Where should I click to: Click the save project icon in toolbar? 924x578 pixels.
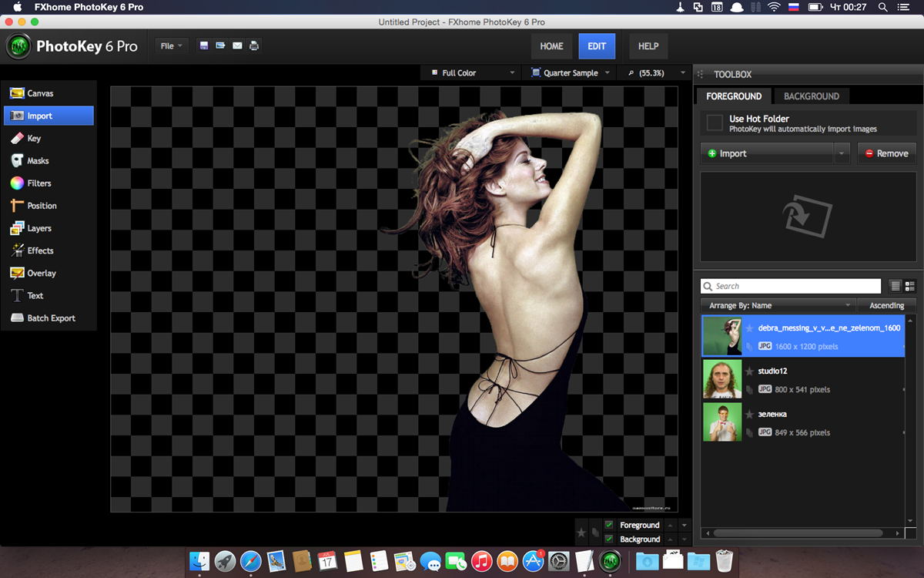[x=204, y=46]
